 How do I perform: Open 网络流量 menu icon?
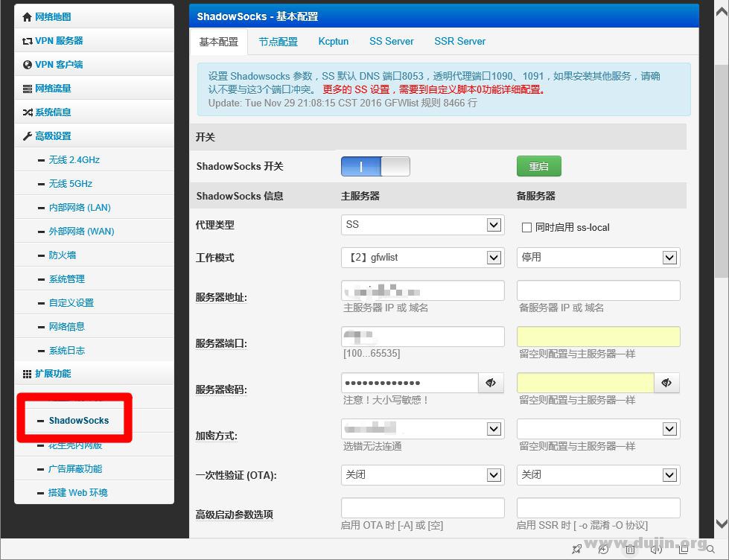27,89
